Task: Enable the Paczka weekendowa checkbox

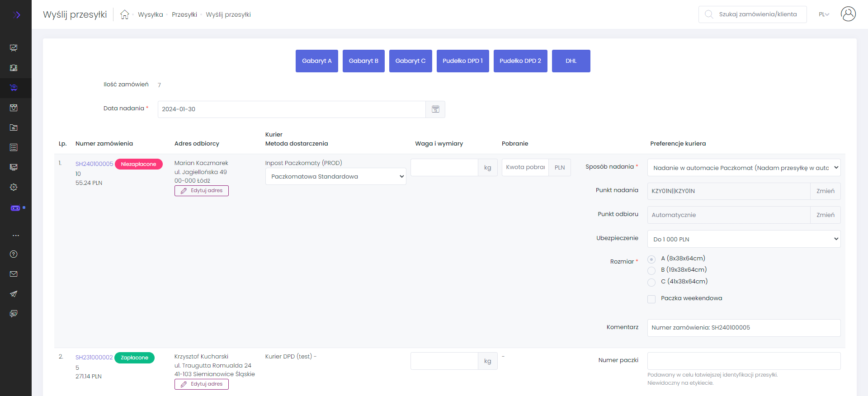Action: click(x=651, y=299)
